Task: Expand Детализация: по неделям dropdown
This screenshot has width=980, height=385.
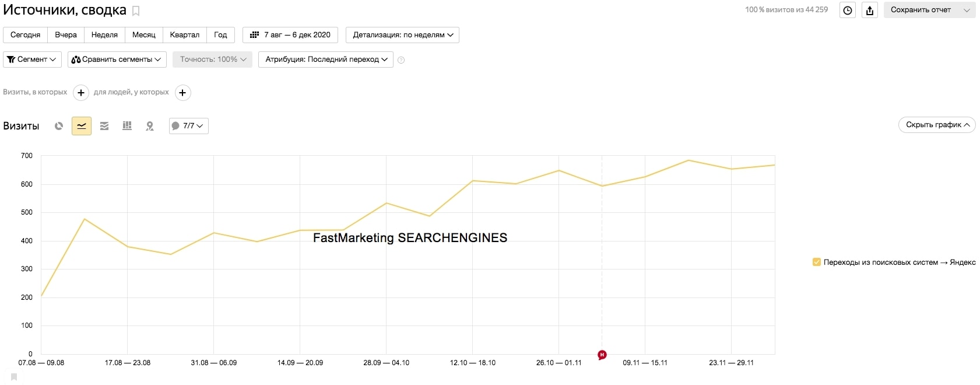Action: (402, 35)
